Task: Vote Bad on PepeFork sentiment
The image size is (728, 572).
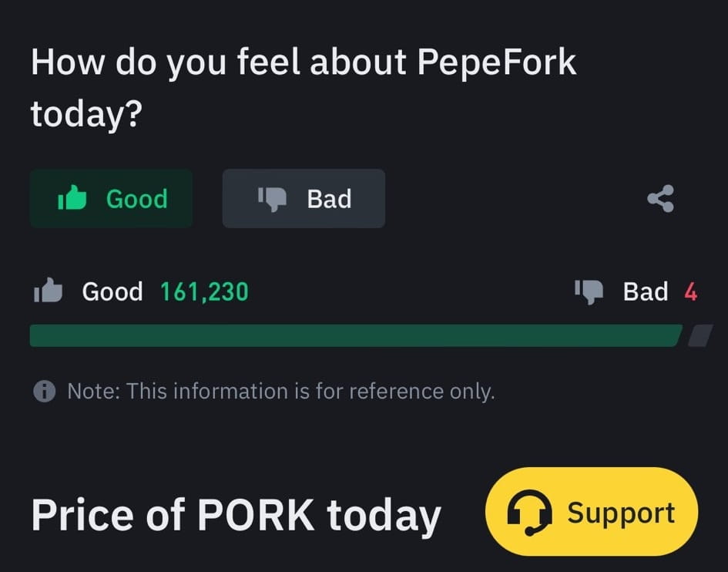Action: [x=304, y=199]
